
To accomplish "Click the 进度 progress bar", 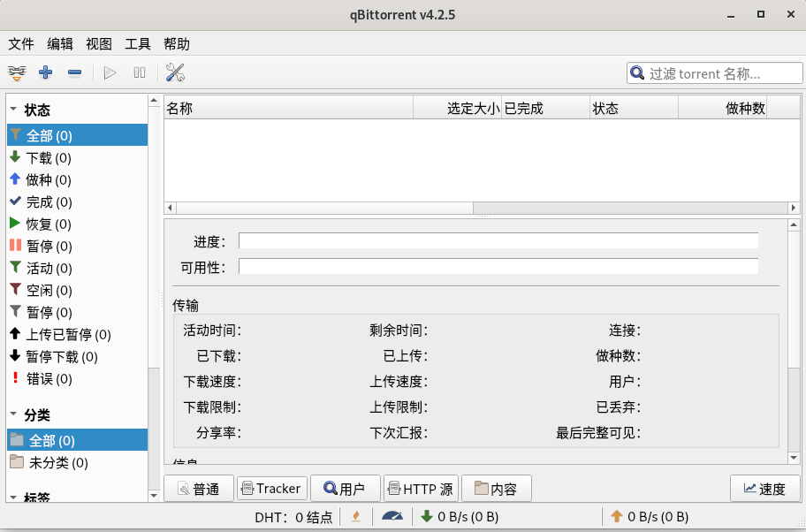I will click(498, 240).
